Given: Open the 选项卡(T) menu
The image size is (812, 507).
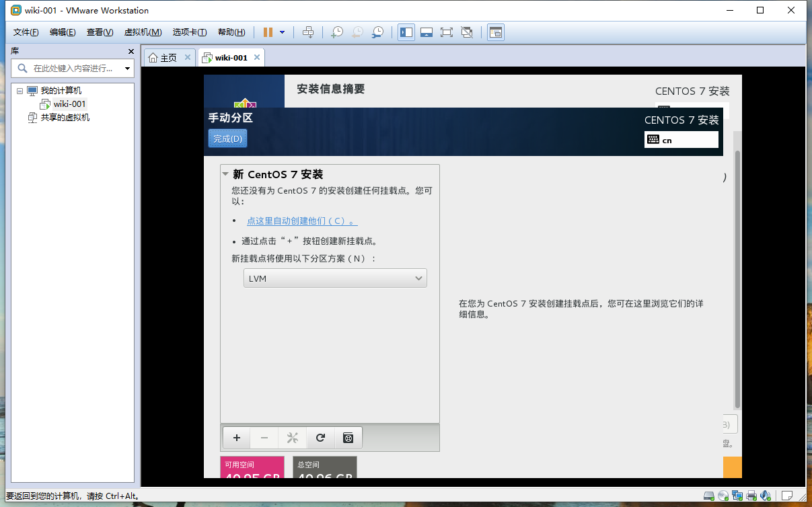Looking at the screenshot, I should point(190,32).
